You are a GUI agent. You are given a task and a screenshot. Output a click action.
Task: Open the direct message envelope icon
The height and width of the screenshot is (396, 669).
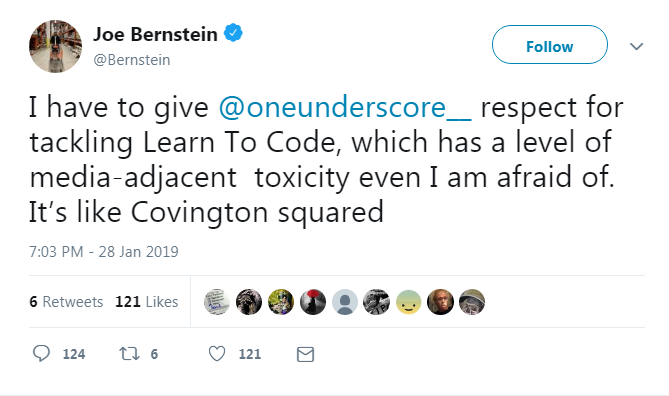click(305, 354)
